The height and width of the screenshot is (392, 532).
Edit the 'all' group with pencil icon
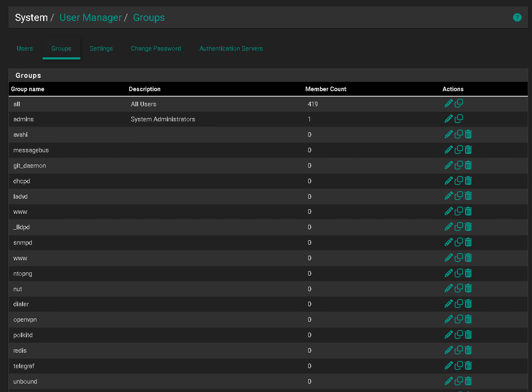click(449, 103)
